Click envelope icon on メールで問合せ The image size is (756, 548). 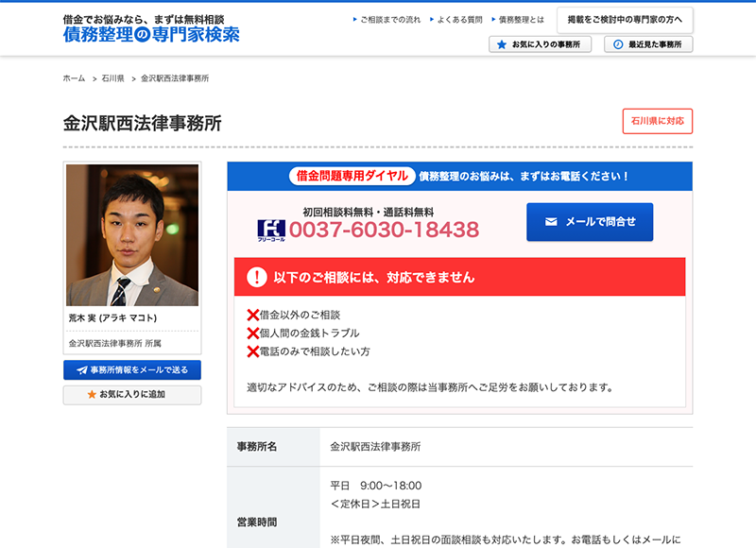coord(551,222)
